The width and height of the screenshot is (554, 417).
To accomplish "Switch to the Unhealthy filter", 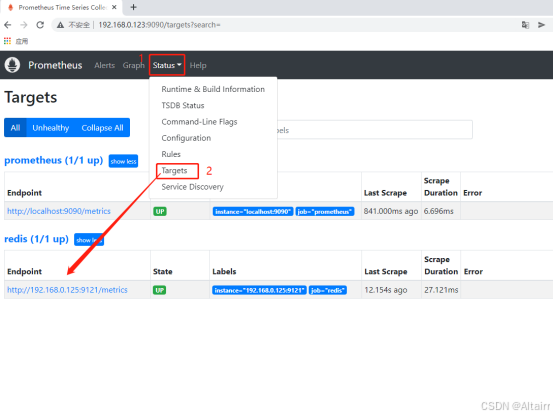I will coord(51,128).
